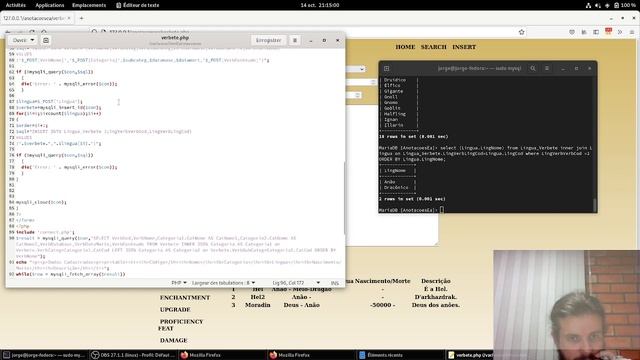
Task: Click the date and time clock
Action: pyautogui.click(x=320, y=5)
